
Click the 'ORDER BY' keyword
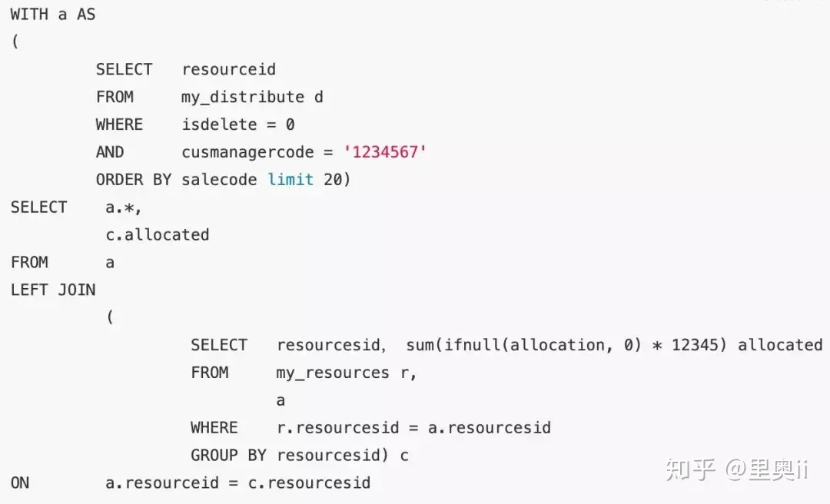pos(134,180)
